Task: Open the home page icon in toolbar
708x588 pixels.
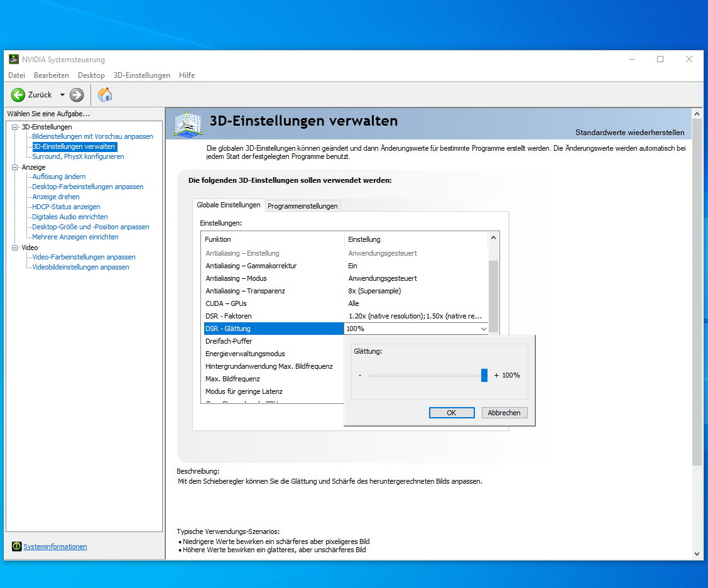Action: 105,95
